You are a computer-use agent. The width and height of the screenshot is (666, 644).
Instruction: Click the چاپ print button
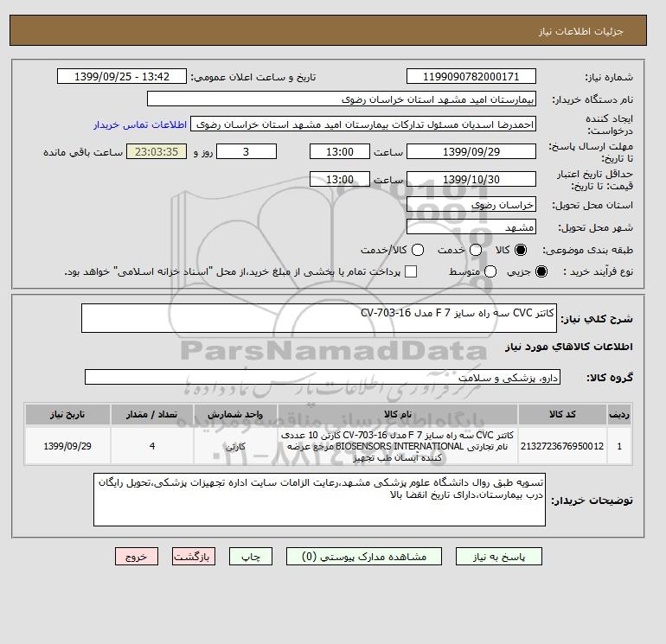click(251, 557)
